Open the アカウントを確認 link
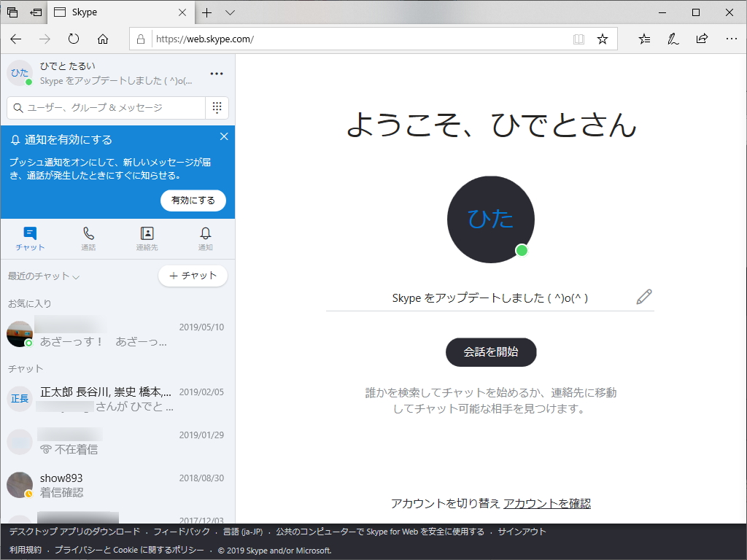This screenshot has width=747, height=560. click(x=548, y=503)
